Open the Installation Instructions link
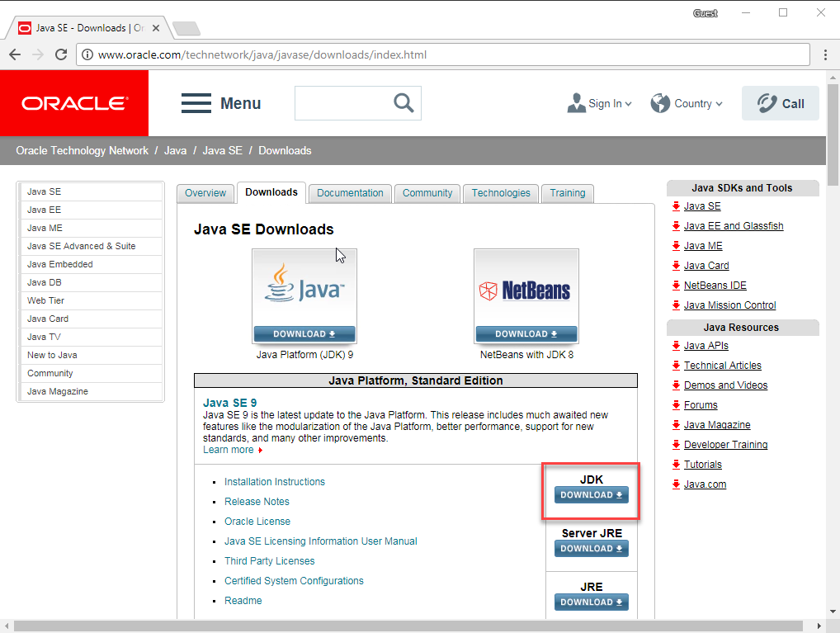Screen dimensions: 840x633 tap(274, 482)
